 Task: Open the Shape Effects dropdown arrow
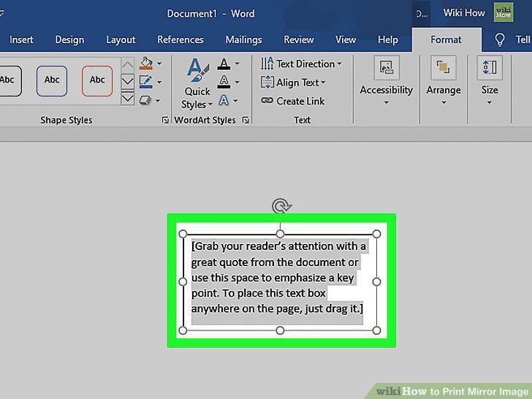click(x=158, y=100)
